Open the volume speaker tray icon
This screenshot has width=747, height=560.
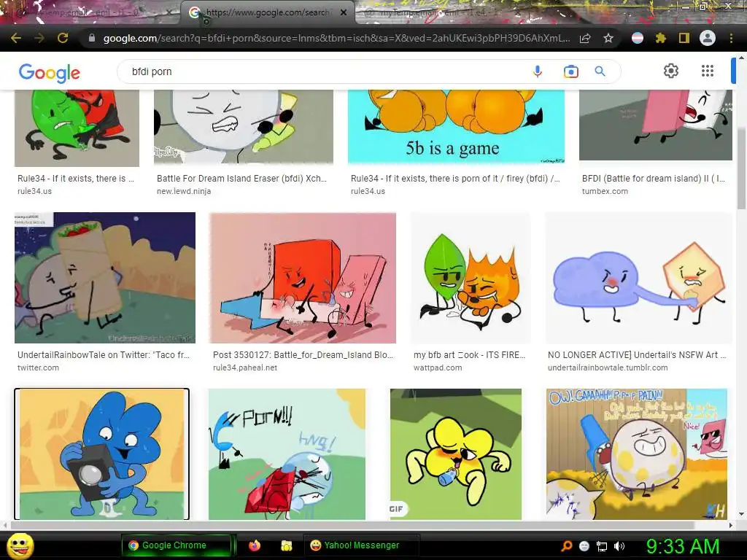pyautogui.click(x=619, y=546)
